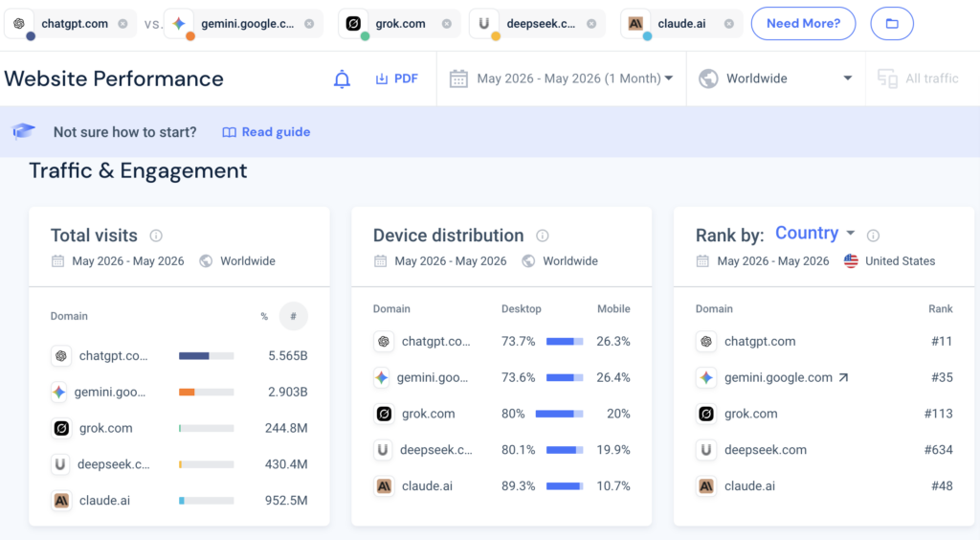
Task: Show info for Device distribution
Action: [x=542, y=236]
